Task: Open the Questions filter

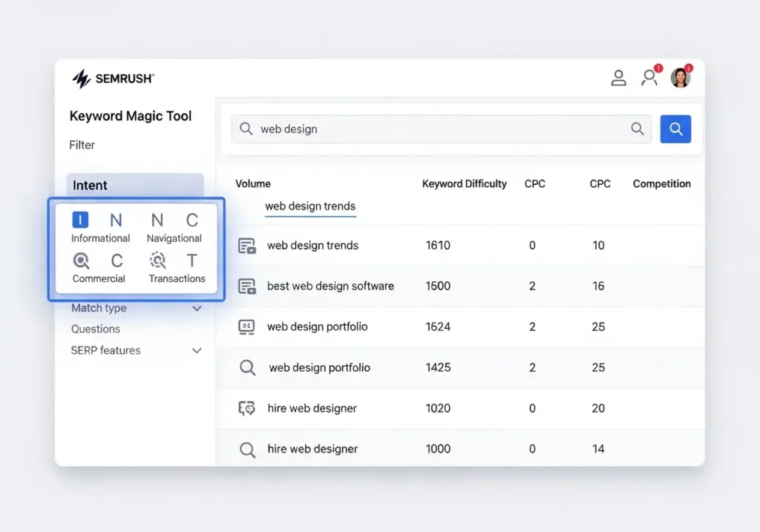Action: (95, 329)
